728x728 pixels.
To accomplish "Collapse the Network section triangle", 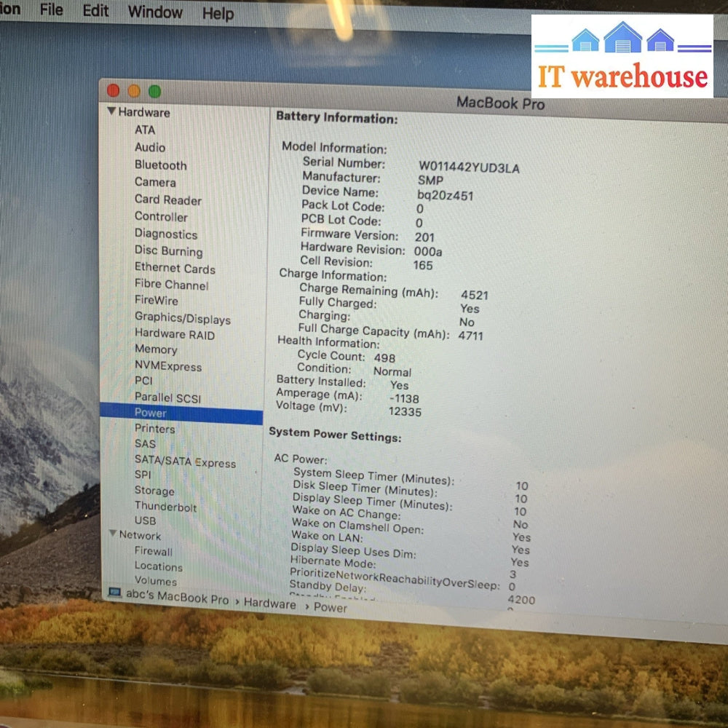I will tap(113, 534).
